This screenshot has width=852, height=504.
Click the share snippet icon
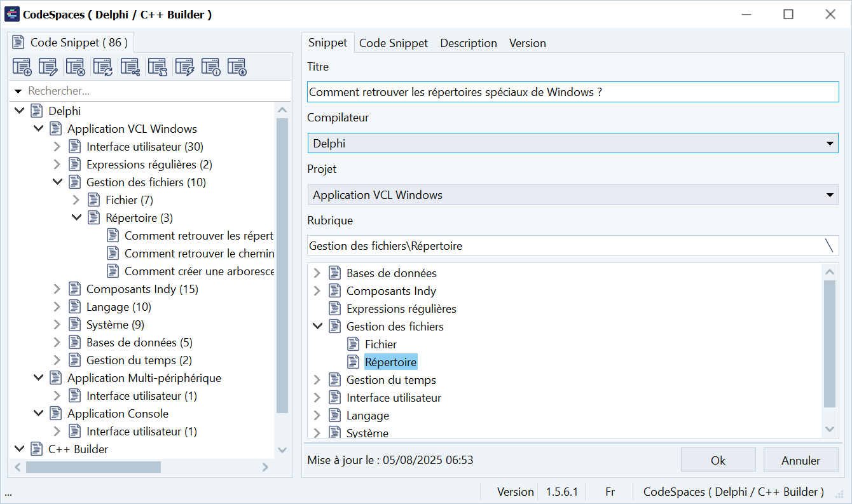coord(130,67)
